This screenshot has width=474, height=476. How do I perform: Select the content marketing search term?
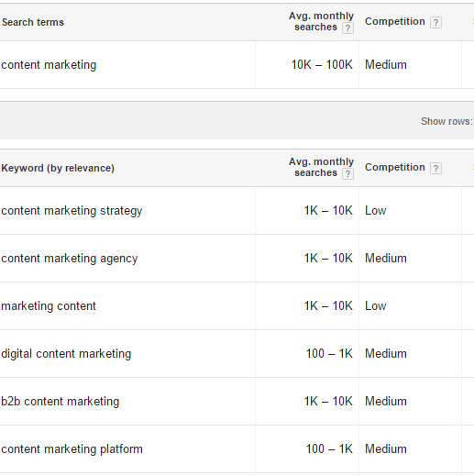tap(49, 65)
